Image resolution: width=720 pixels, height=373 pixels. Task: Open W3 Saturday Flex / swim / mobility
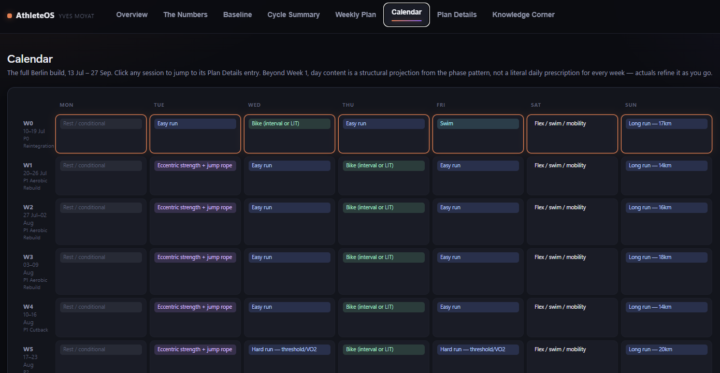(x=560, y=257)
